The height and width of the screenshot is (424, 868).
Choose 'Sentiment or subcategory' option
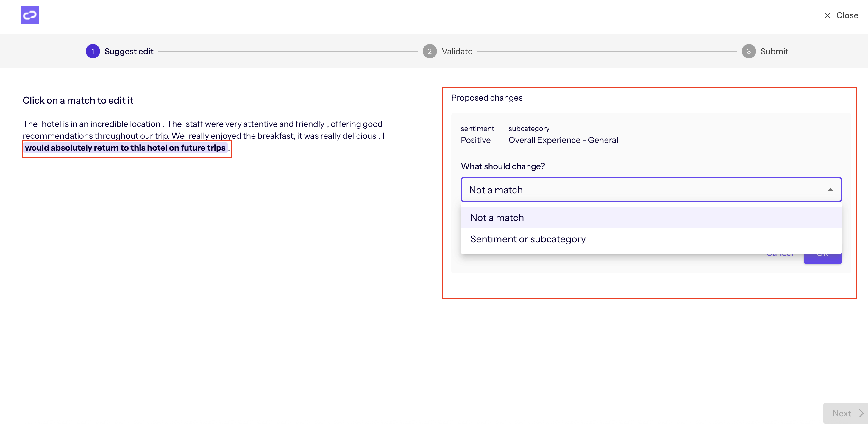(x=651, y=239)
